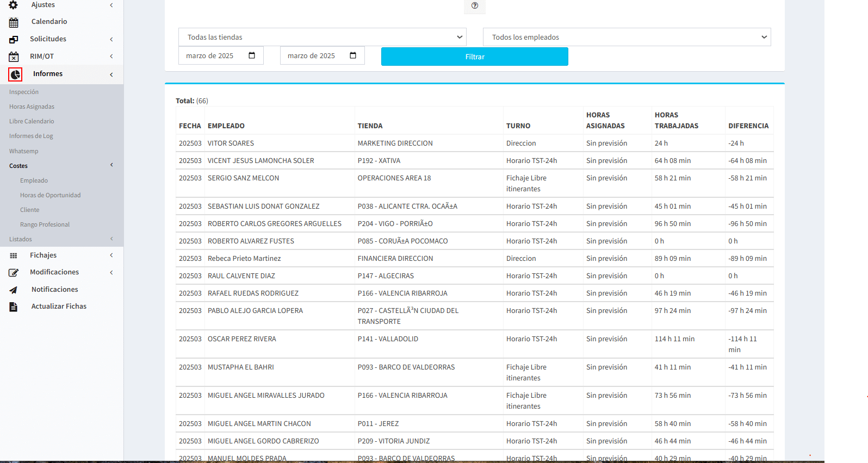Click the RIM/OT calendar-x icon
This screenshot has width=868, height=463.
14,57
